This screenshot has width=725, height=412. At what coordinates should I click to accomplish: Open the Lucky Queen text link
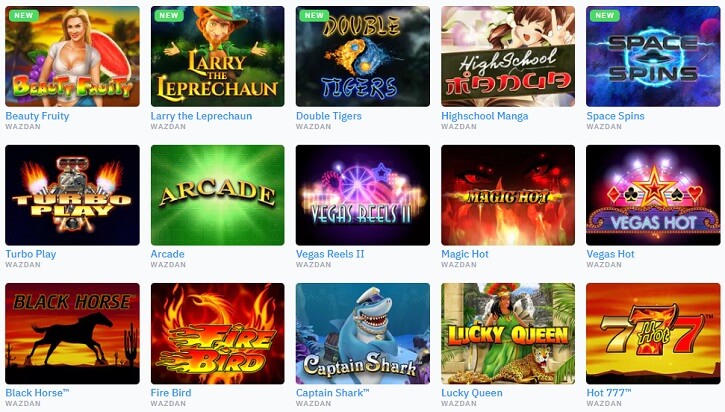point(472,393)
